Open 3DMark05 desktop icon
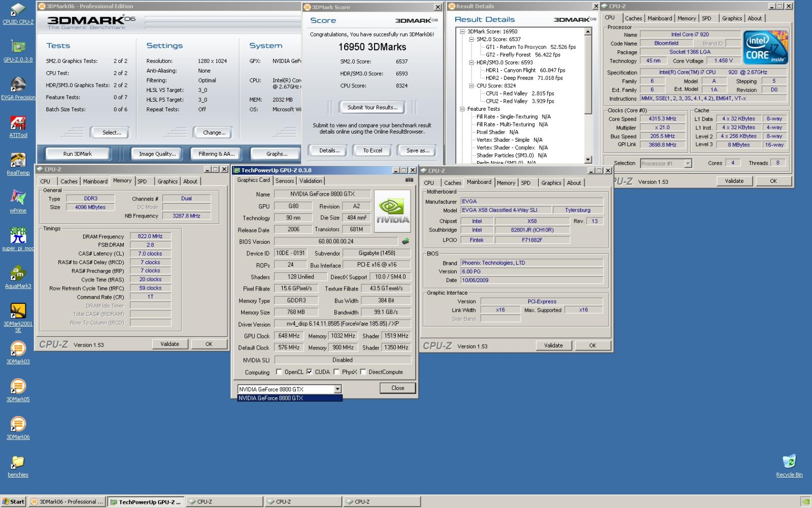812x508 pixels. coord(18,391)
